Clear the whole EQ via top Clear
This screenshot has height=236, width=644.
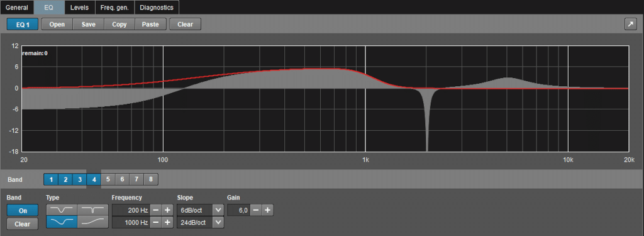[x=186, y=25]
